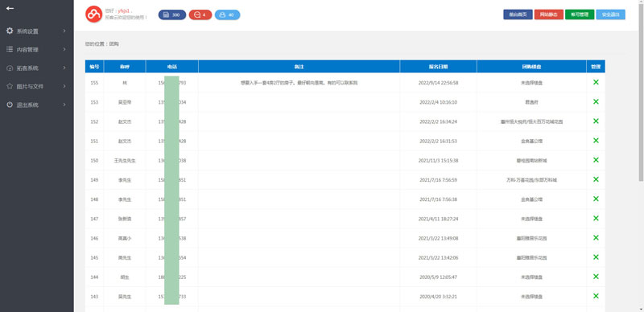Open the green 帐号管理 button
Viewport: 644px width, 312px height.
point(580,14)
